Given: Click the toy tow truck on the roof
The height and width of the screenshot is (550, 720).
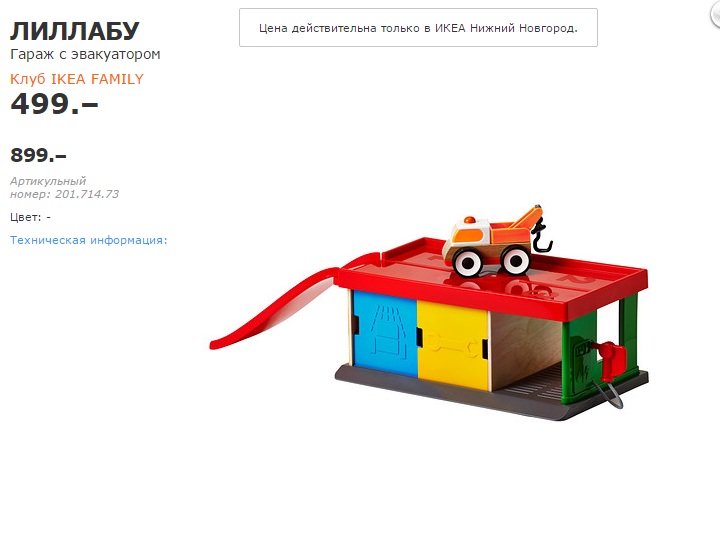Looking at the screenshot, I should click(x=496, y=243).
